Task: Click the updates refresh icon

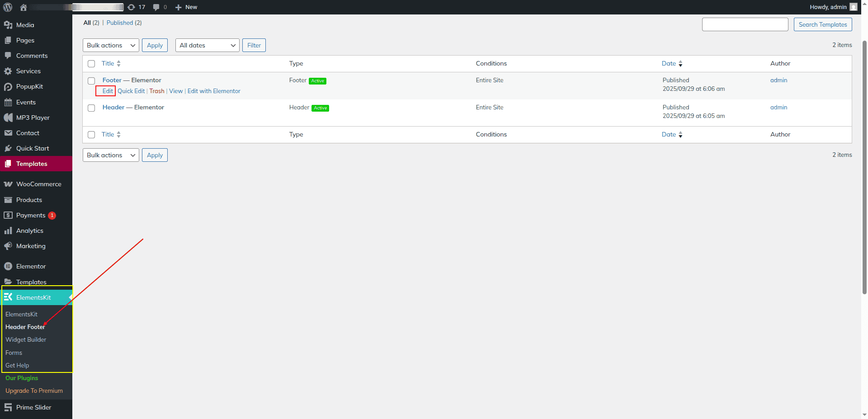Action: (x=131, y=7)
